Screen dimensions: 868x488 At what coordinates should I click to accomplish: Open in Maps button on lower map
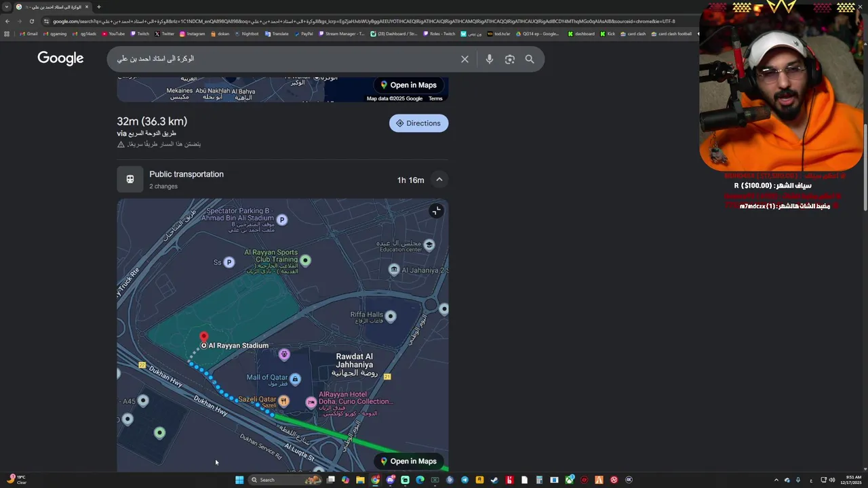click(x=408, y=461)
